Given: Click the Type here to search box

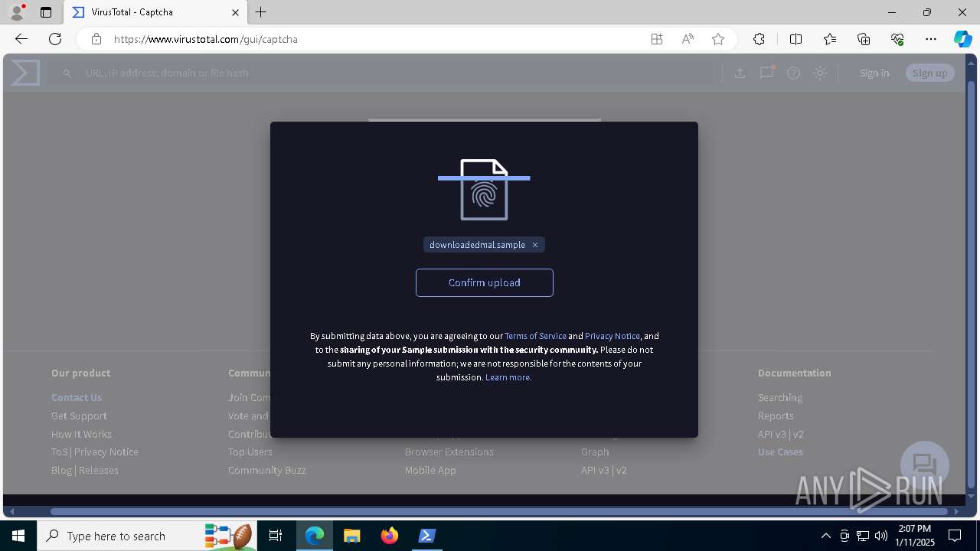Looking at the screenshot, I should [145, 536].
